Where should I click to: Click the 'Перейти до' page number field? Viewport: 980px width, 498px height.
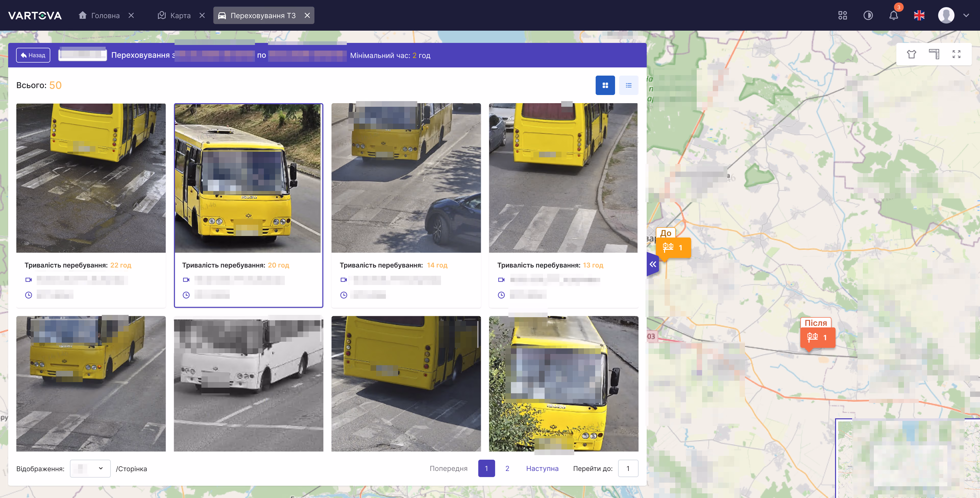pos(628,468)
